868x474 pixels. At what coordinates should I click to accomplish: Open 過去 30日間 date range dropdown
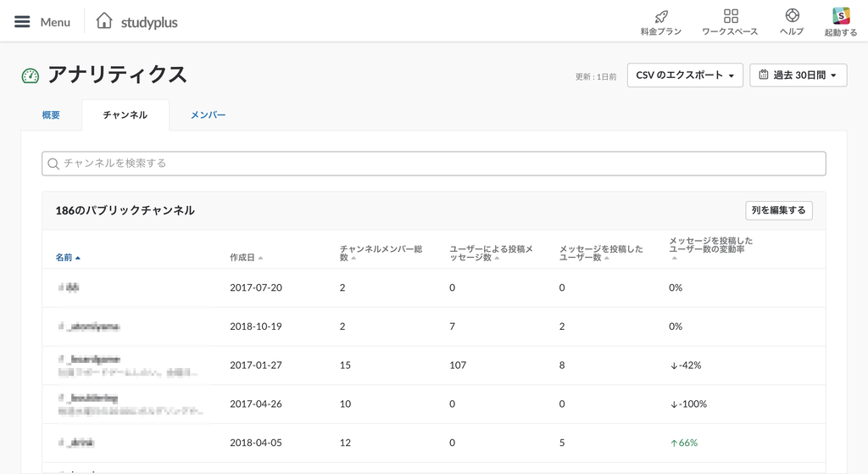pyautogui.click(x=798, y=75)
